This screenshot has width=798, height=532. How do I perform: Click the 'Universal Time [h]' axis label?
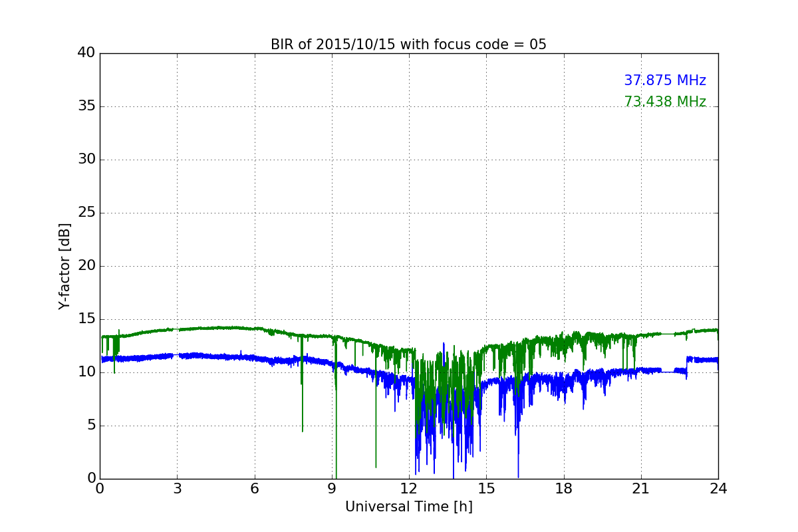click(x=408, y=507)
